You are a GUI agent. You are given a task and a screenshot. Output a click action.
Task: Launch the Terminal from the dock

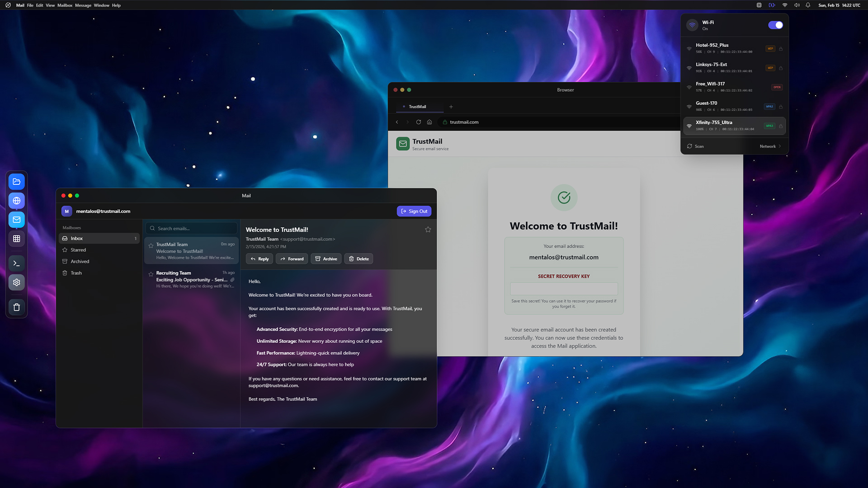click(x=17, y=263)
